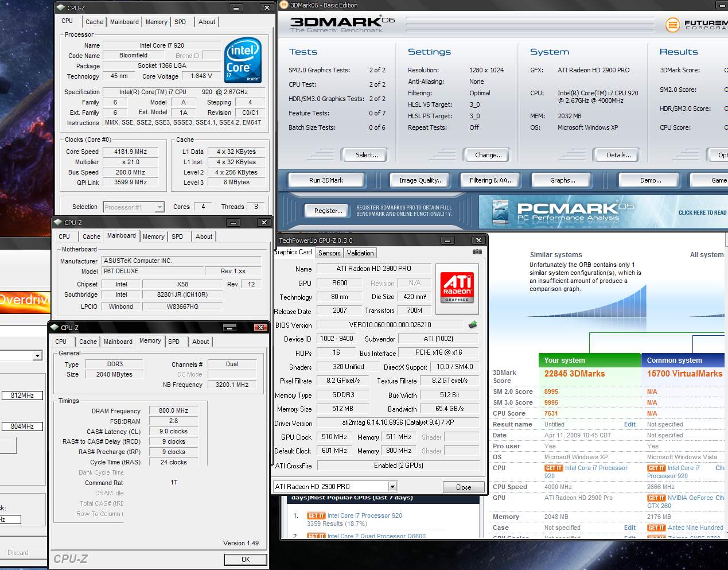Click the SM 2.0 Score 8995 value
The width and height of the screenshot is (728, 570).
coord(551,391)
